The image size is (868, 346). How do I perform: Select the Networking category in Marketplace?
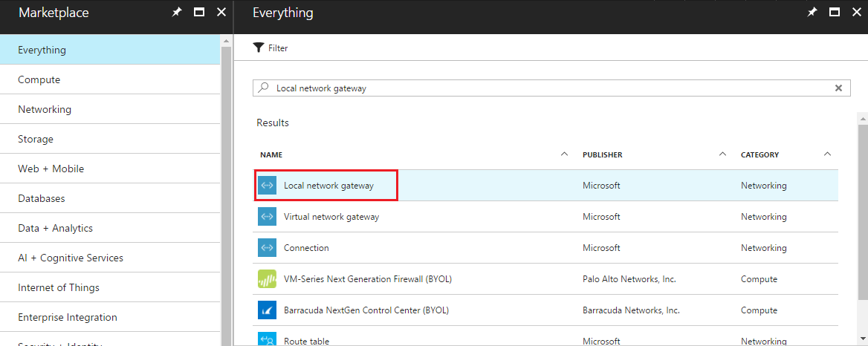[45, 109]
